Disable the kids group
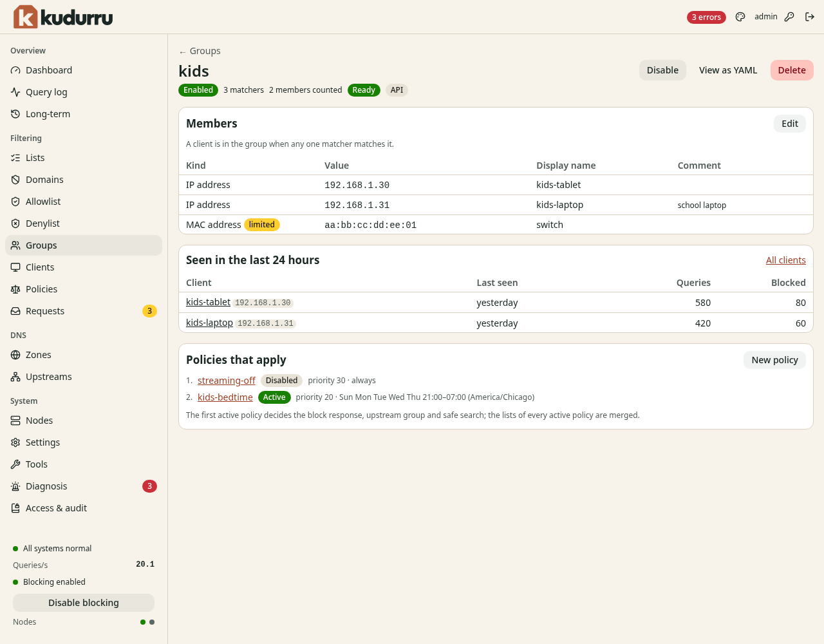The width and height of the screenshot is (824, 644). (662, 70)
